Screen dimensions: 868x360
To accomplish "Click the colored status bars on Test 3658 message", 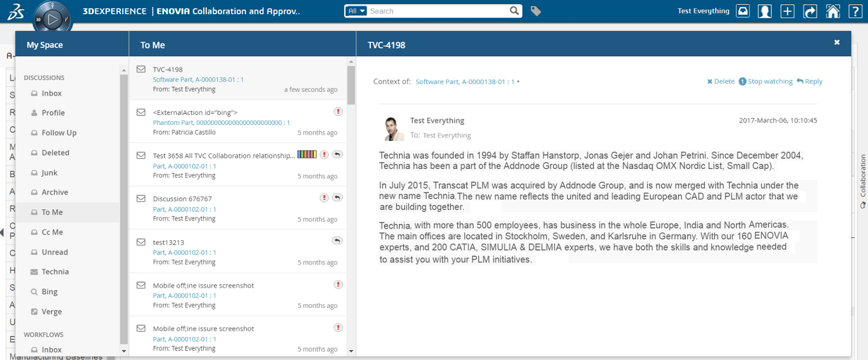I will pyautogui.click(x=308, y=154).
